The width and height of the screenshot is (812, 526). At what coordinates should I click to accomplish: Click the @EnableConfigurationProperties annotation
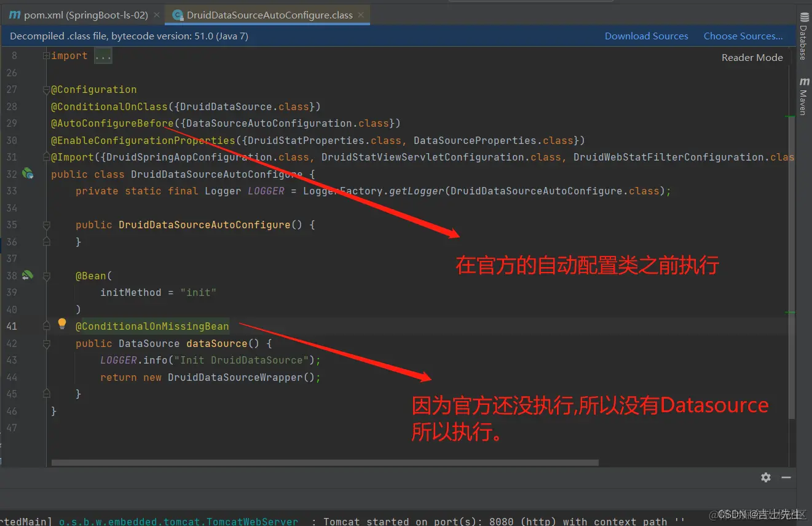[143, 140]
